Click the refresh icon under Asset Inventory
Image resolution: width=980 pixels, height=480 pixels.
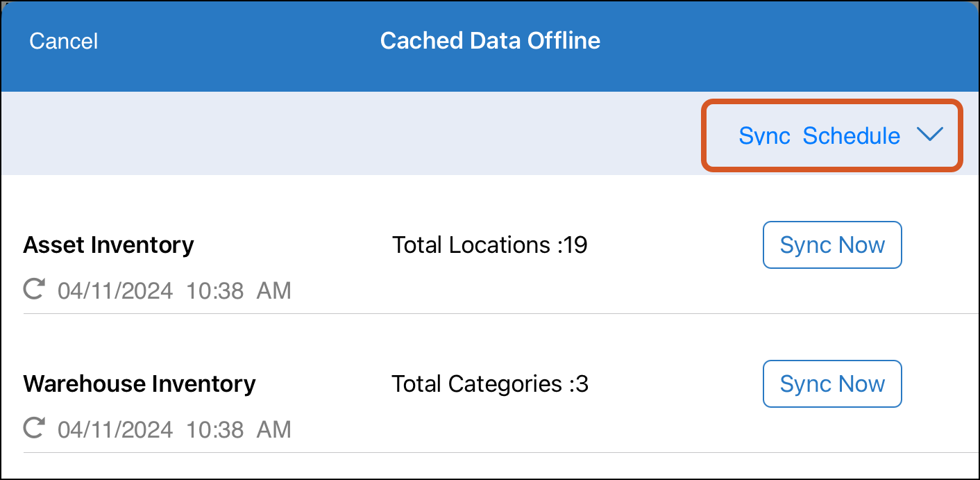[x=35, y=289]
